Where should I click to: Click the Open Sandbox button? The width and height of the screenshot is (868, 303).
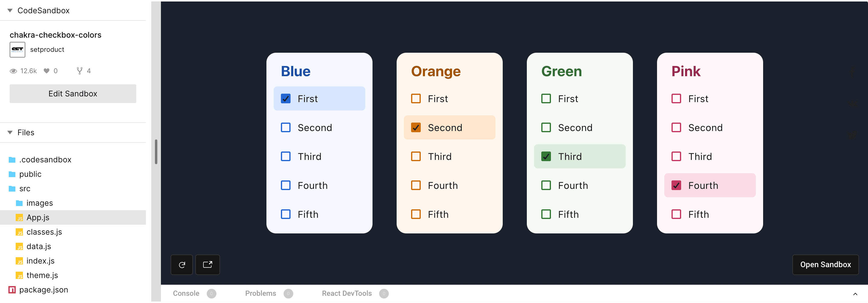[x=825, y=265]
